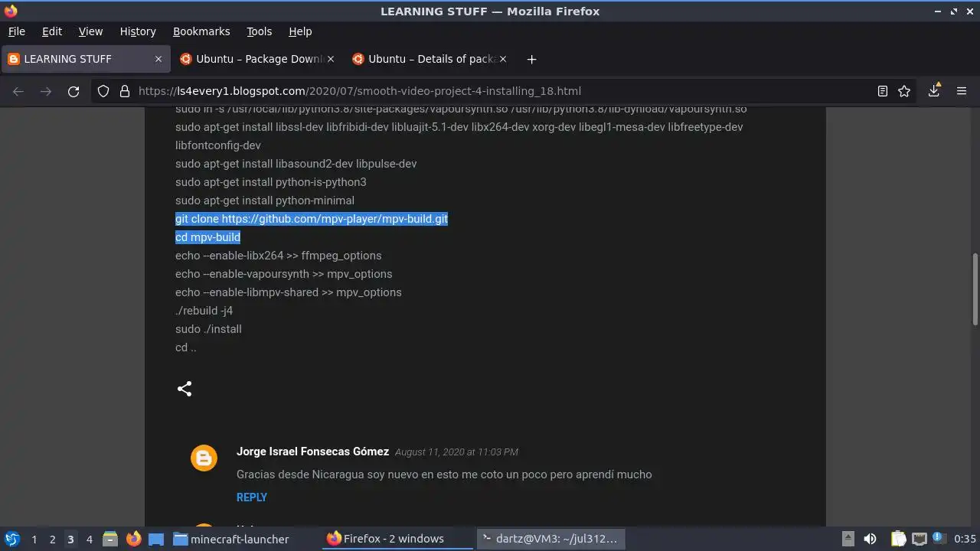The width and height of the screenshot is (980, 551).
Task: Click 'echo --enable-vapoursynth >> mpv_options' line
Action: click(x=283, y=274)
